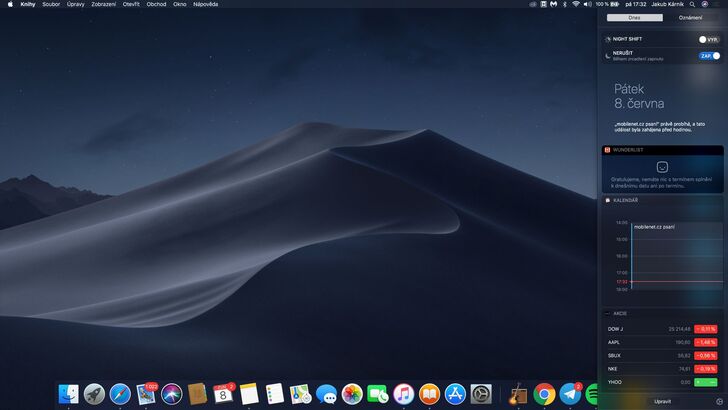Turn off the Nerušit switch
The width and height of the screenshot is (728, 410).
tap(709, 56)
